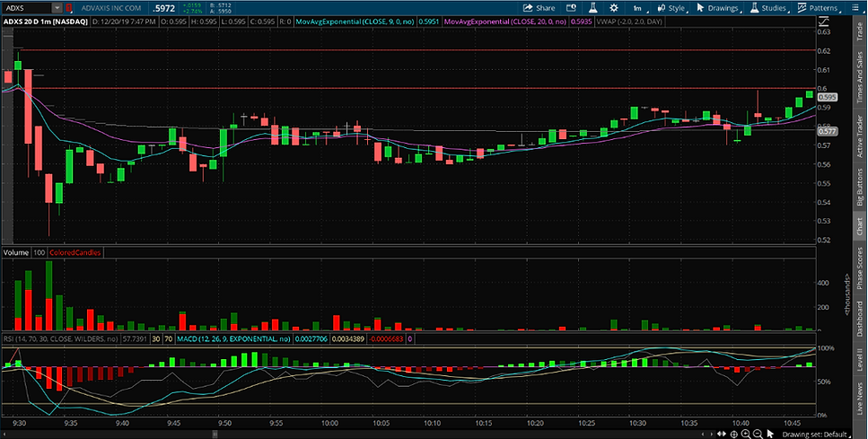Open chart settings gear icon

(613, 8)
